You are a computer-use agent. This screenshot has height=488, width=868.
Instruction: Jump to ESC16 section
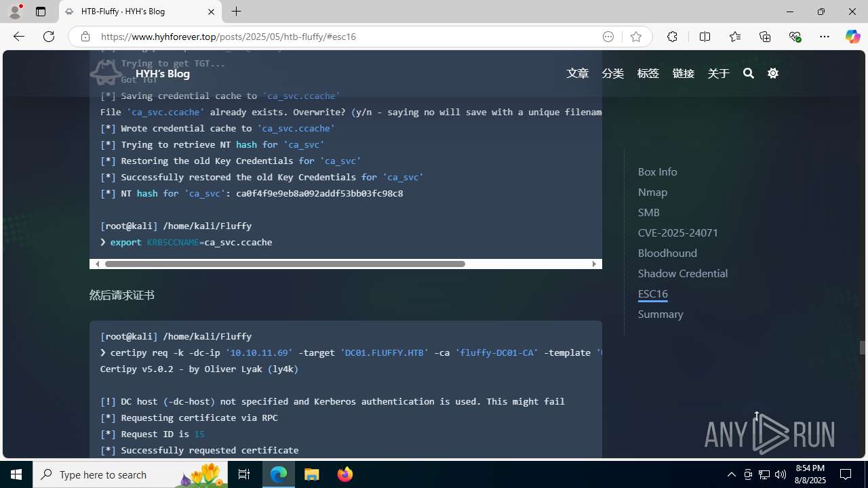point(652,293)
